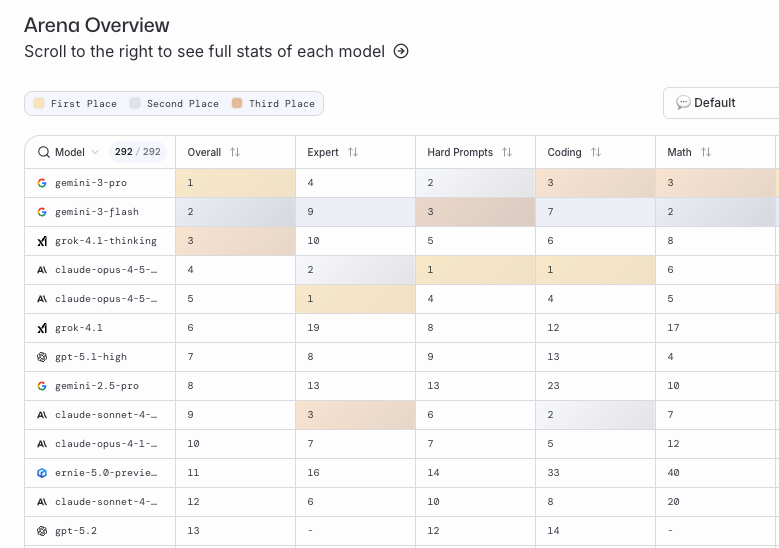Click the Third Place color swatch in the legend
The width and height of the screenshot is (779, 548).
(237, 103)
